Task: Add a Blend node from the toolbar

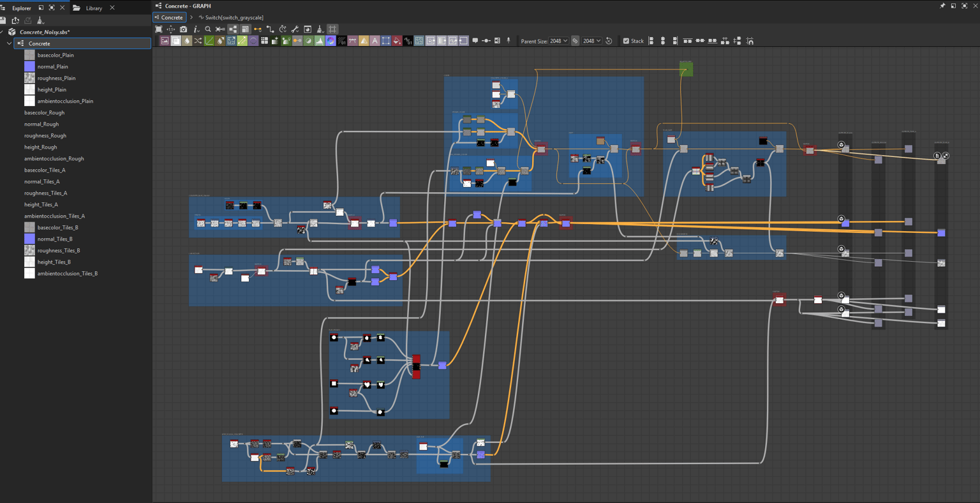Action: pyautogui.click(x=176, y=41)
